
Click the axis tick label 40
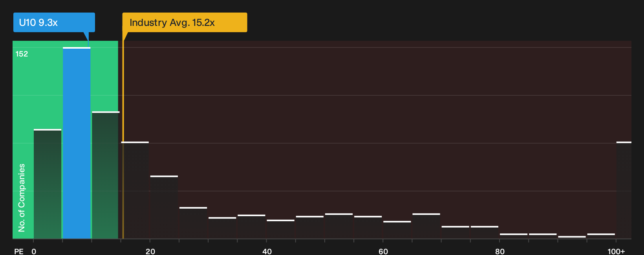click(x=267, y=251)
